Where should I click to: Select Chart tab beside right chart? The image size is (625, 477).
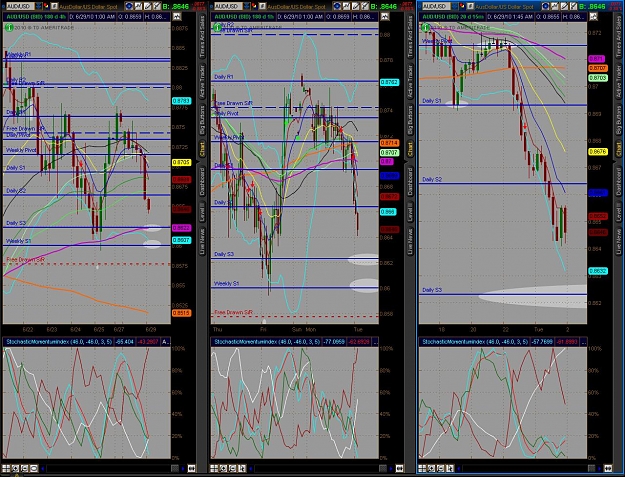coord(619,149)
